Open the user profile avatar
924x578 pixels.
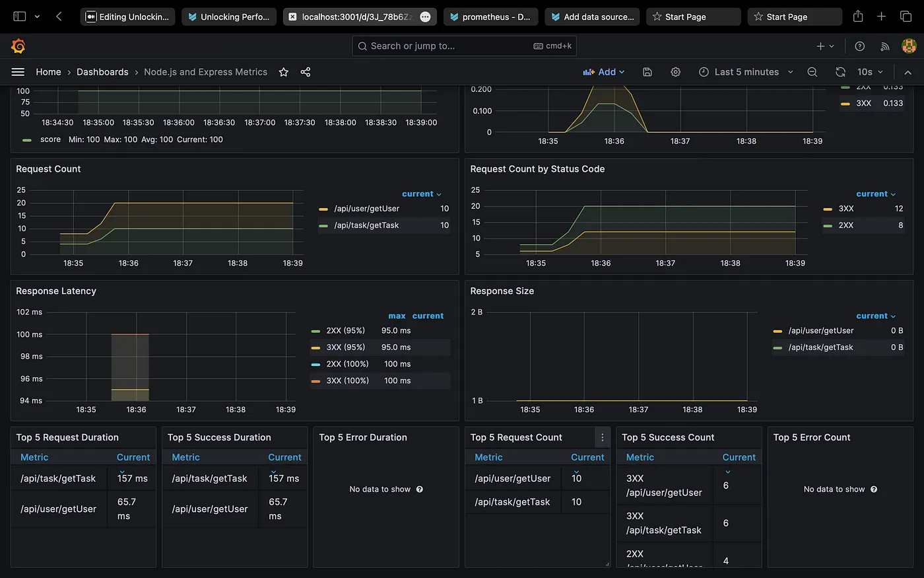[909, 46]
